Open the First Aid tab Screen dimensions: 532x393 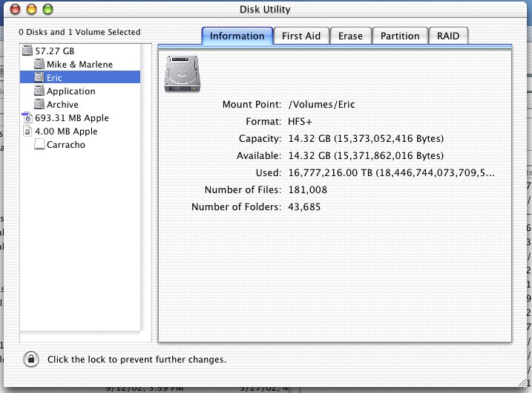coord(301,36)
